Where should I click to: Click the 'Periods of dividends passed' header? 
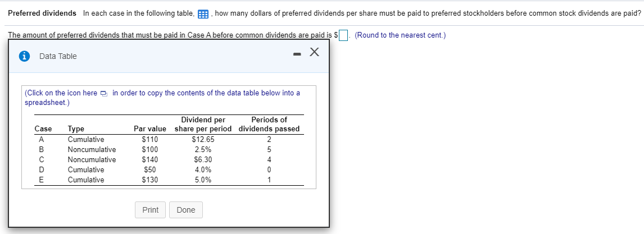coord(269,125)
